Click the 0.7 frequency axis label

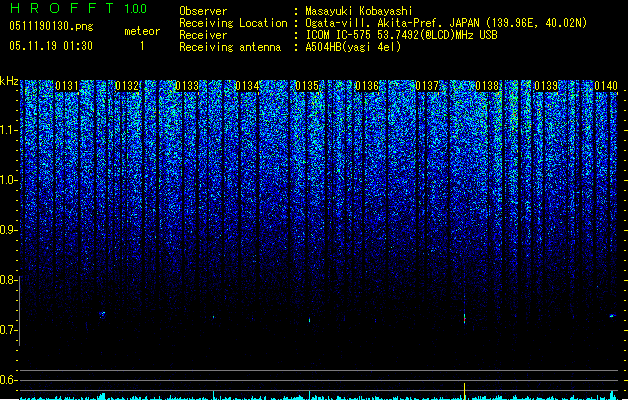tap(8, 330)
